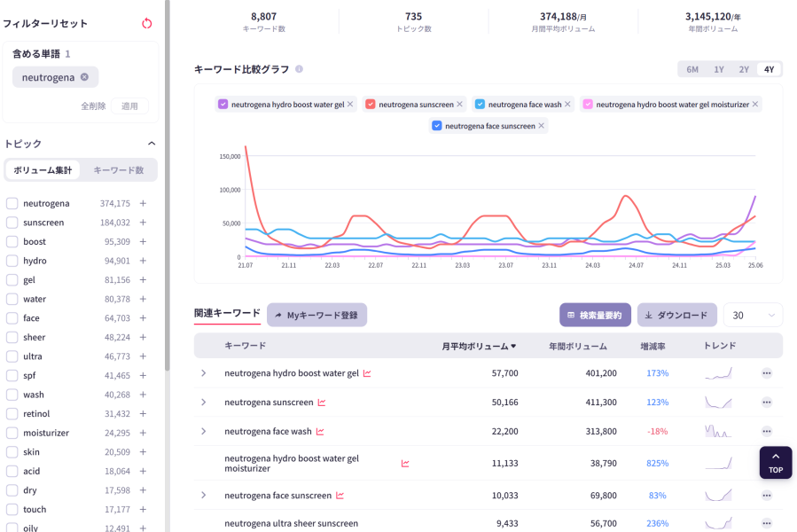Remove neutrogena face wash from the graph legend

tap(567, 105)
